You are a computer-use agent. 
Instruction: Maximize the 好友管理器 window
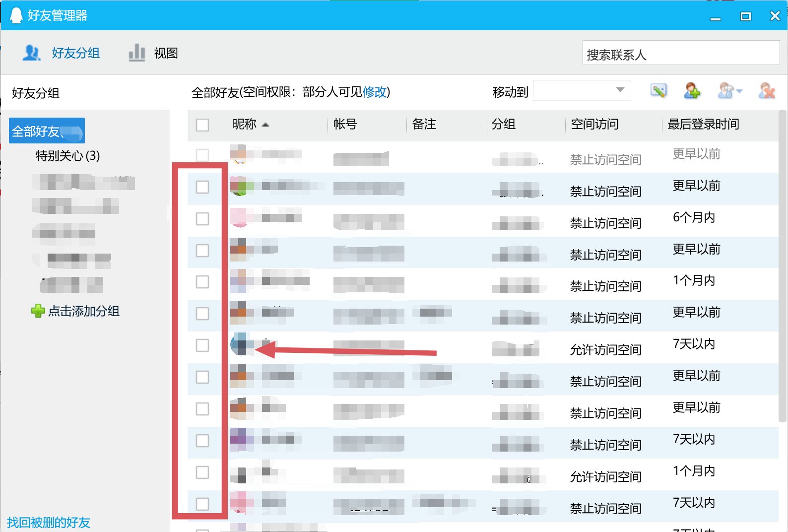745,16
